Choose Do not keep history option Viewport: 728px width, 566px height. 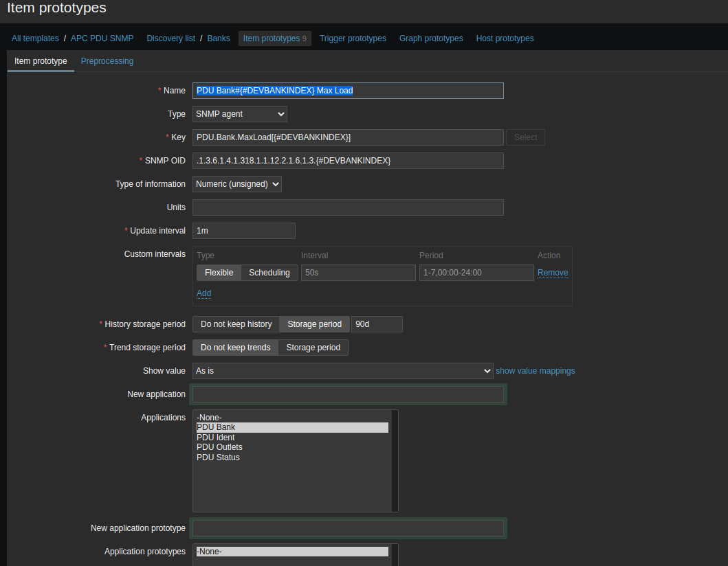pos(236,324)
